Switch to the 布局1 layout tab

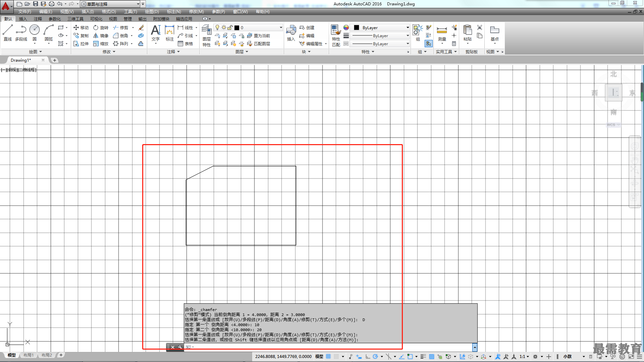[x=29, y=355]
